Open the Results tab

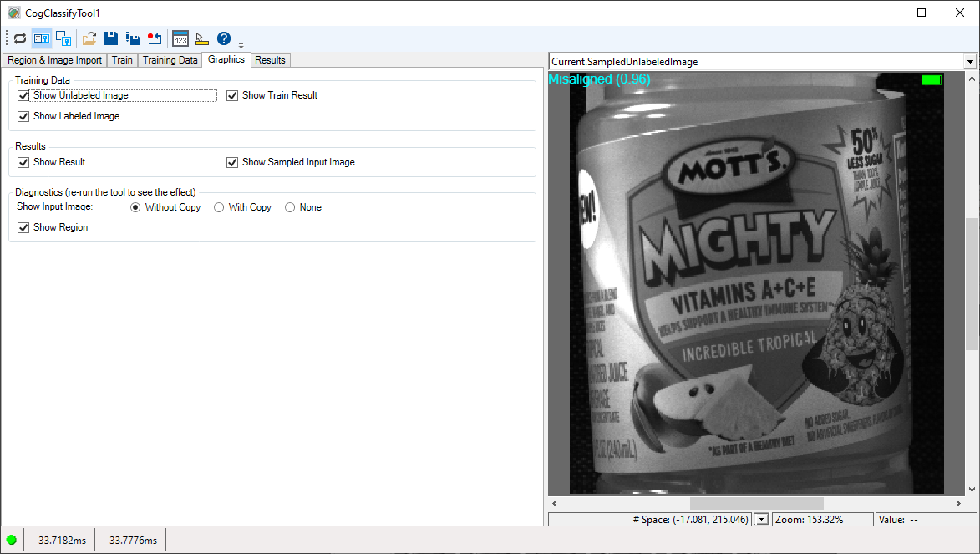pos(270,60)
